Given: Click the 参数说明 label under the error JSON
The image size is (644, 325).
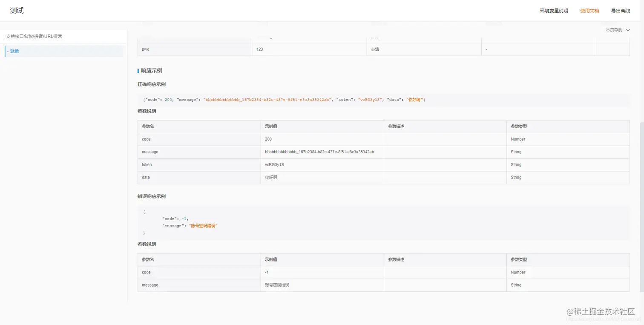Looking at the screenshot, I should pos(147,244).
